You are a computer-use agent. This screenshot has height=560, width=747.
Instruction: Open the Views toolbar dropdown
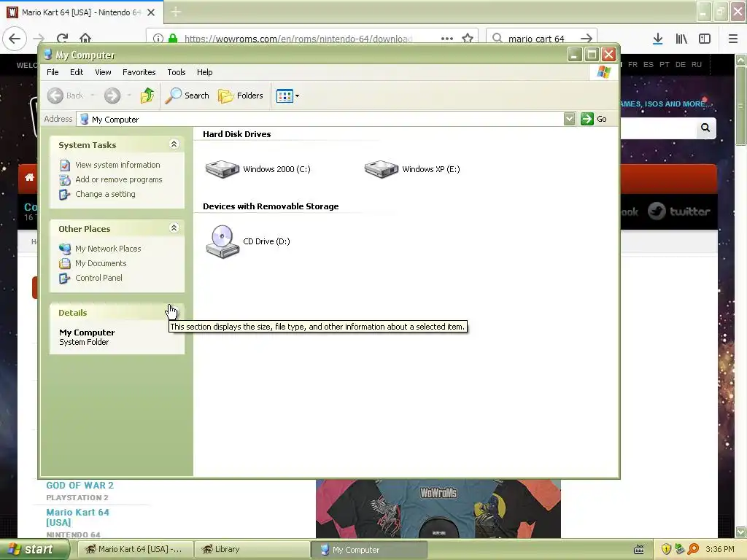[287, 96]
